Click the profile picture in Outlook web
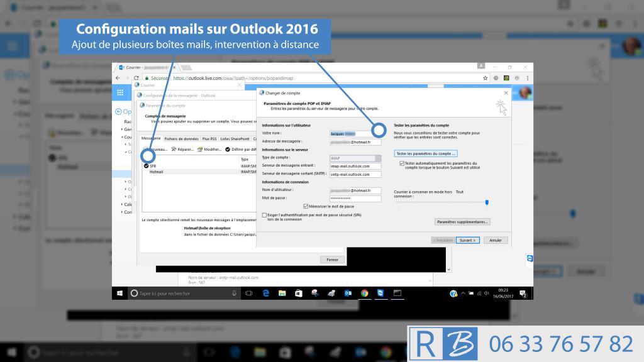This screenshot has width=644, height=362. tap(525, 92)
